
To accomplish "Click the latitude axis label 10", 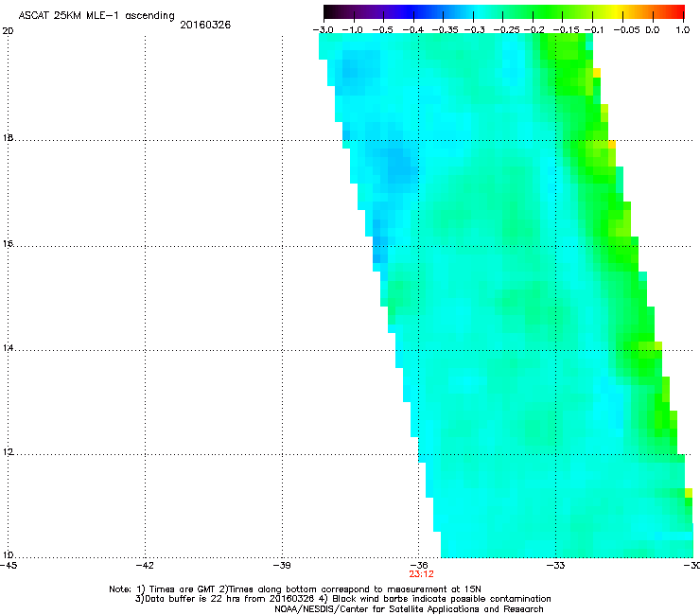I will tap(8, 555).
